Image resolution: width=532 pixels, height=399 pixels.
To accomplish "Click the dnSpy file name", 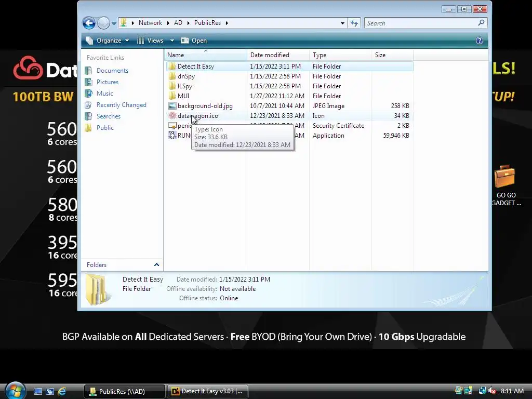I will 187,76.
